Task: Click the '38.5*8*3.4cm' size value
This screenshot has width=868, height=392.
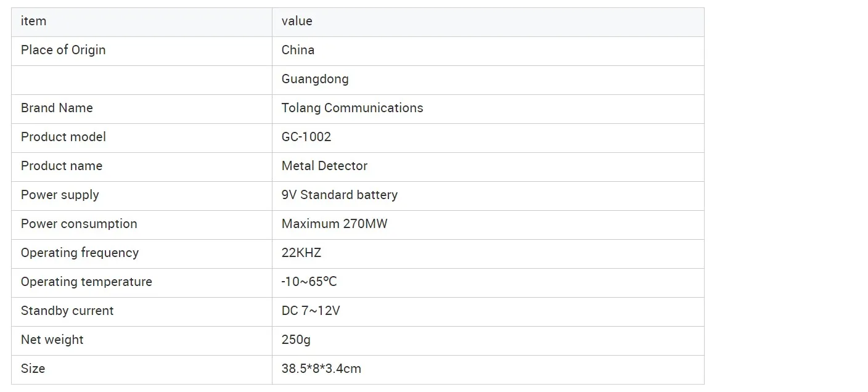Action: (321, 369)
